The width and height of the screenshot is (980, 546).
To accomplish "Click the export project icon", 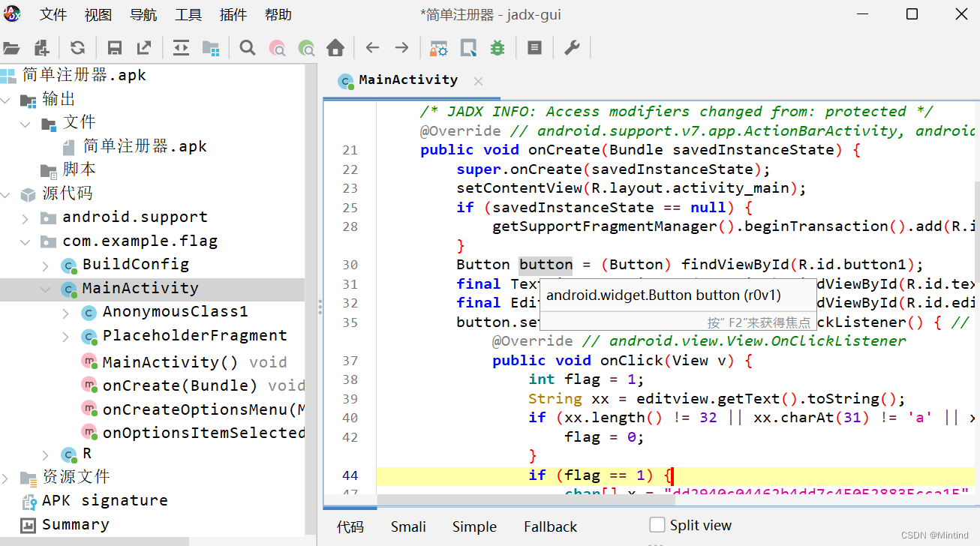I will point(144,48).
